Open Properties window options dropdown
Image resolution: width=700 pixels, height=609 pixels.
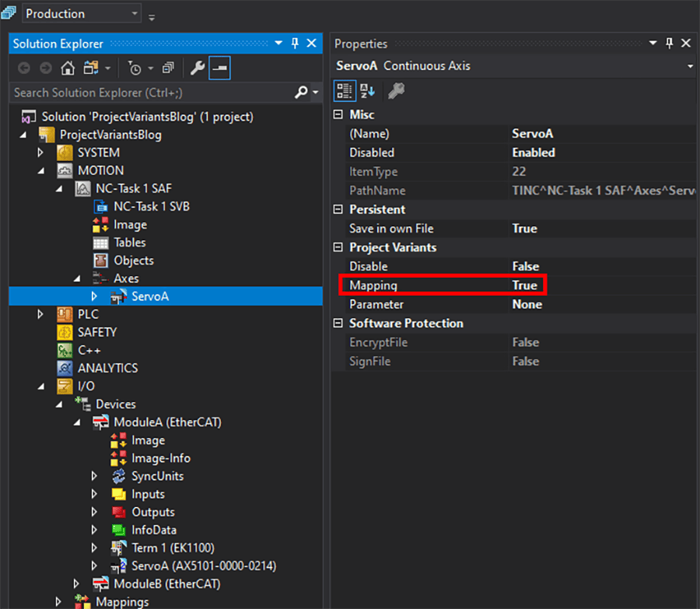tap(653, 44)
